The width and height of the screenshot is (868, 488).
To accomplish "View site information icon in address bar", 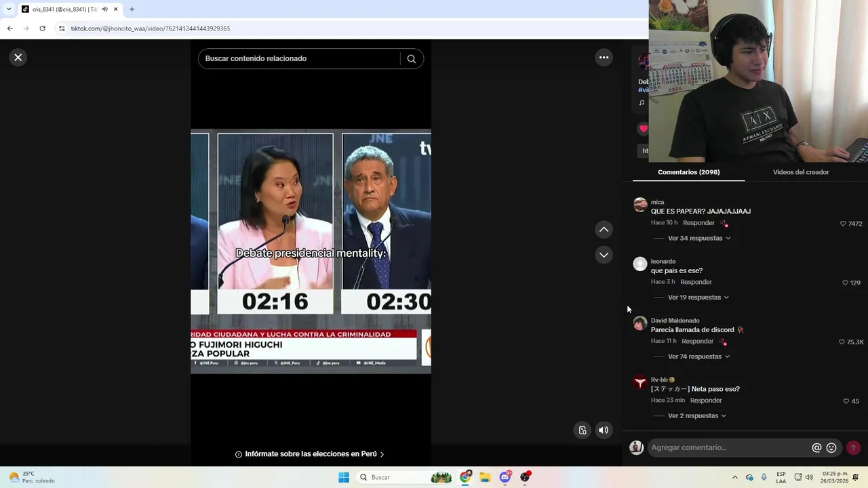I will pyautogui.click(x=62, y=28).
